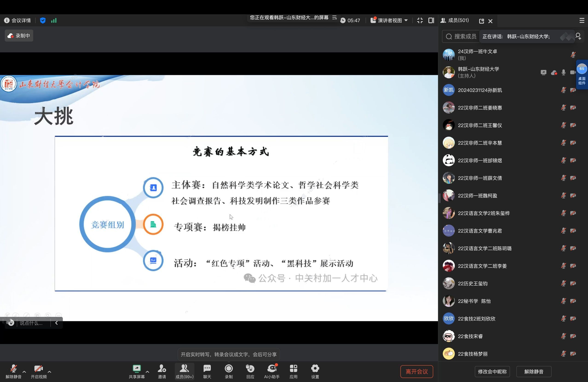
Task: Open the apps (应用) icon
Action: coord(293,371)
